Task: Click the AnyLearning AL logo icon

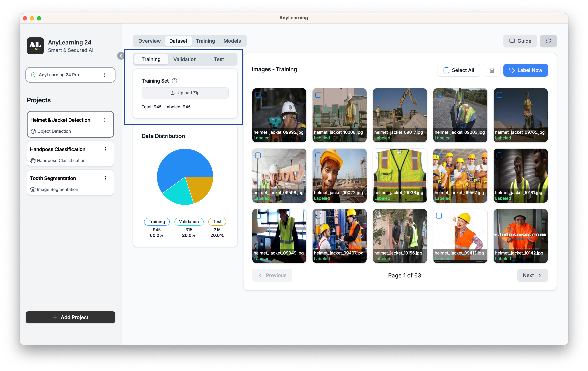Action: pyautogui.click(x=35, y=46)
